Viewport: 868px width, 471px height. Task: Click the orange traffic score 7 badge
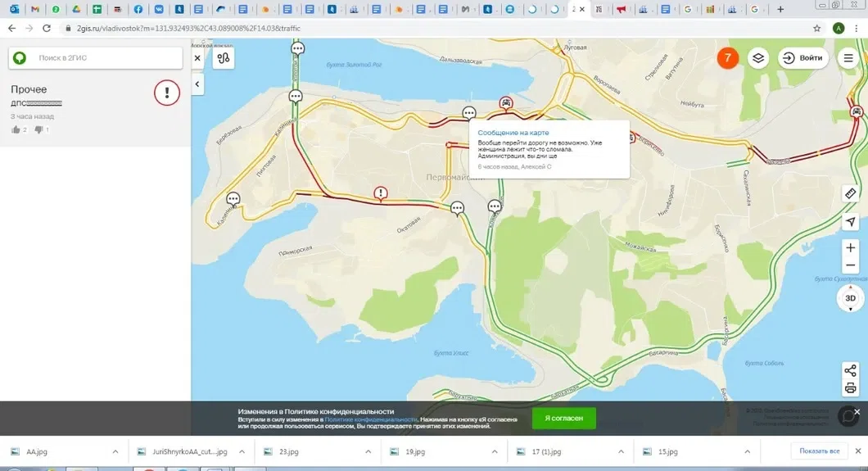click(x=727, y=58)
